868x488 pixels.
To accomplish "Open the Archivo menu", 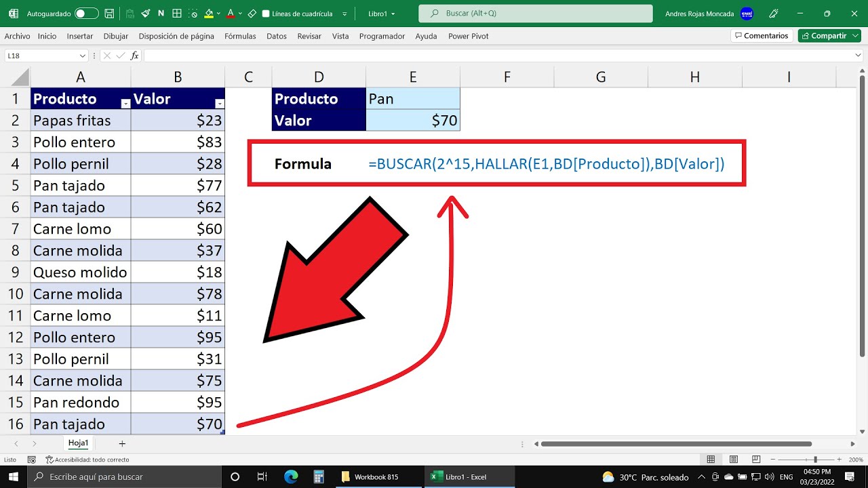I will click(17, 36).
